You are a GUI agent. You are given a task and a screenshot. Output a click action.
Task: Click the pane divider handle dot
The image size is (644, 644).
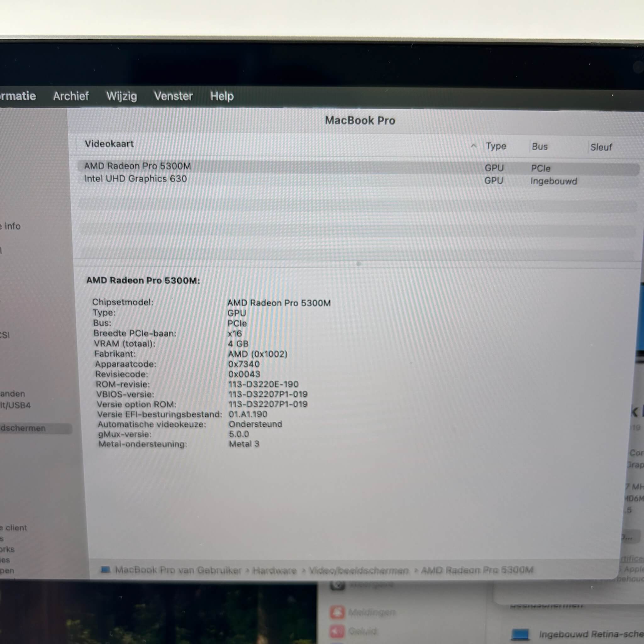click(x=358, y=264)
